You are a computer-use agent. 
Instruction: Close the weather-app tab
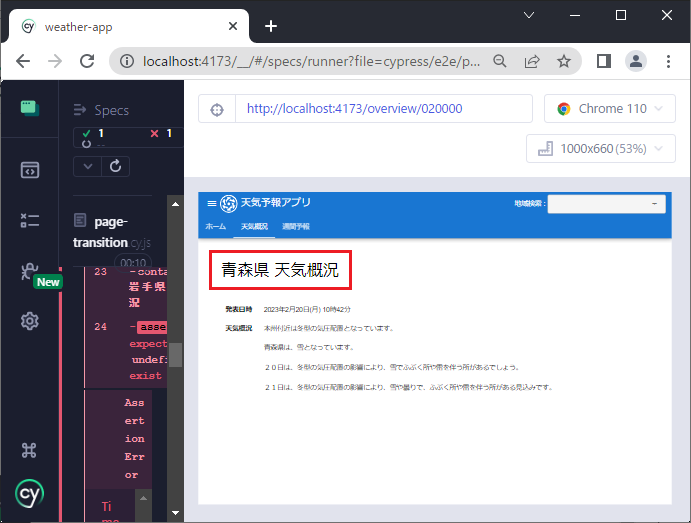click(x=233, y=26)
